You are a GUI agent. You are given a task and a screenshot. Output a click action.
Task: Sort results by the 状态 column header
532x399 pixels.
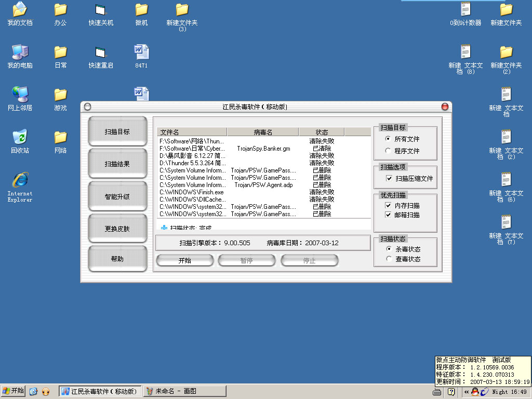click(322, 132)
